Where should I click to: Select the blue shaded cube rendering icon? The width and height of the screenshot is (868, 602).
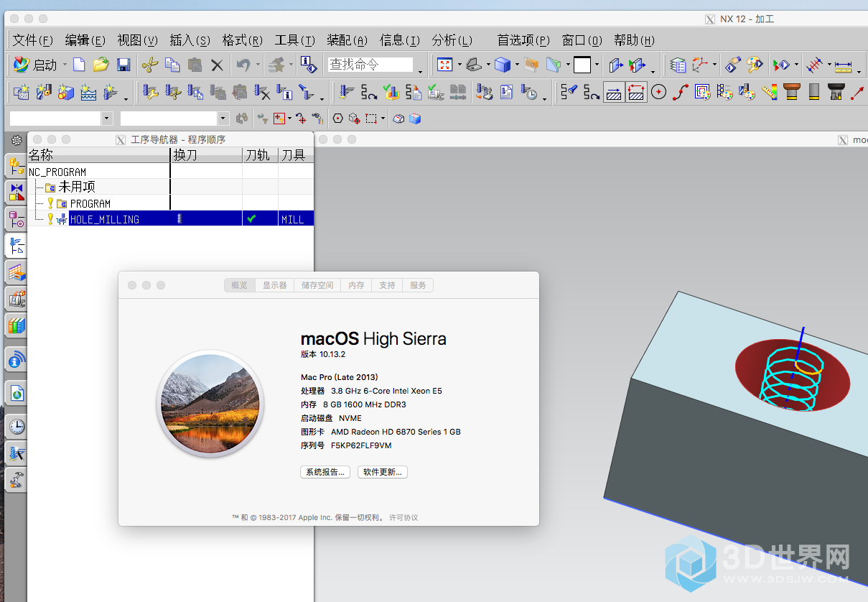[502, 65]
